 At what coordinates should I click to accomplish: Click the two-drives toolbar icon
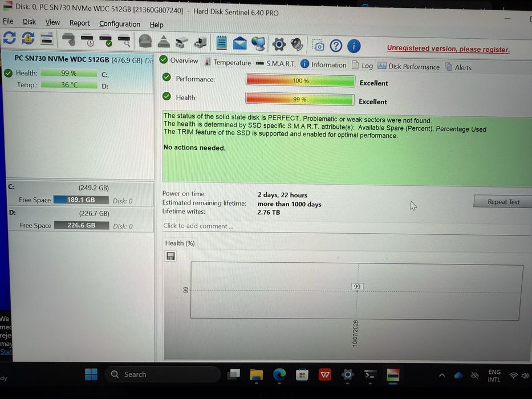point(181,42)
